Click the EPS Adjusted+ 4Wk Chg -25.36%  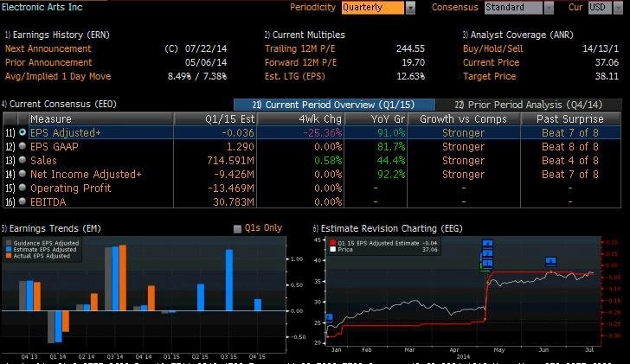tap(323, 133)
